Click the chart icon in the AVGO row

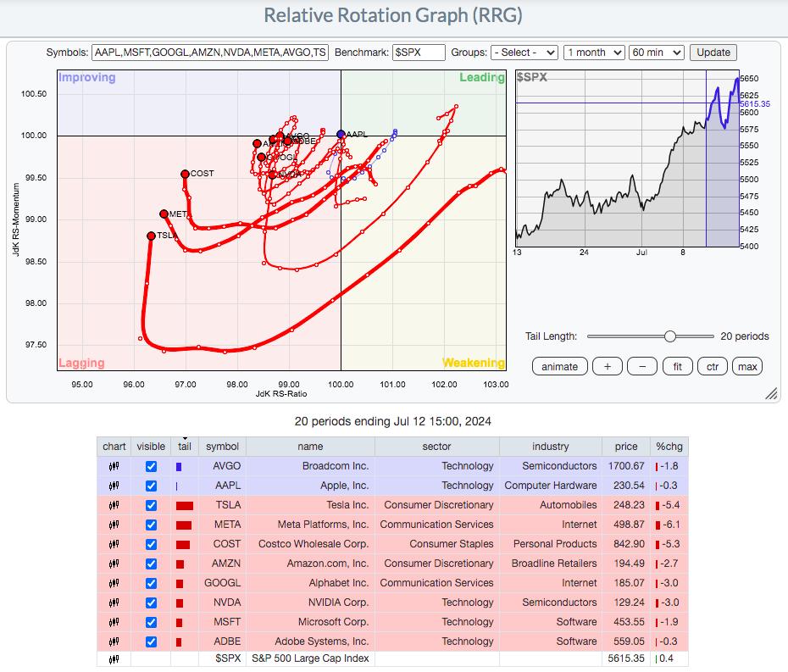(x=114, y=466)
